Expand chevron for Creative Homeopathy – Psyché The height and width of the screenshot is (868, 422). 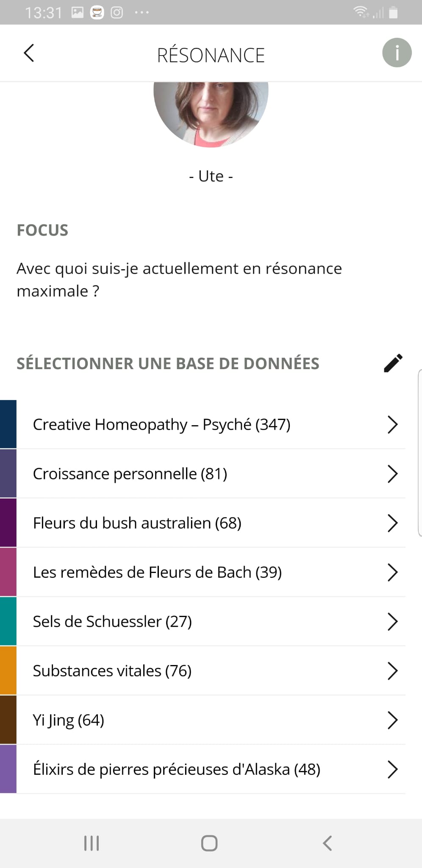click(x=393, y=425)
